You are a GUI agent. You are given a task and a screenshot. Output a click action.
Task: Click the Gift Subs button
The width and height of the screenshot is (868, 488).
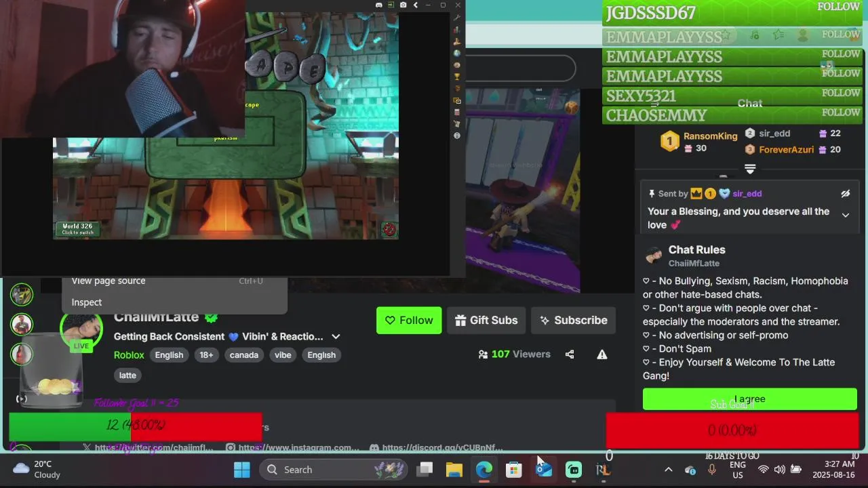486,321
